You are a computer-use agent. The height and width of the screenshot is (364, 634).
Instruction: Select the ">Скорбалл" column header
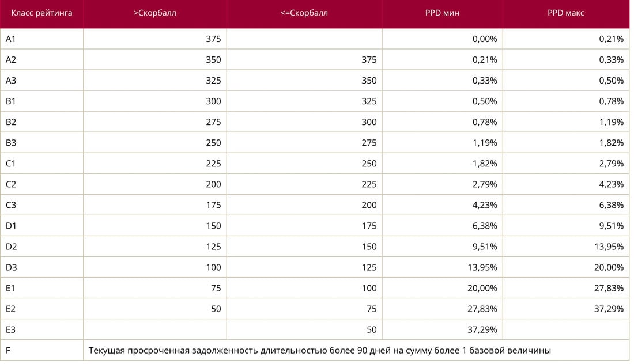pos(154,13)
